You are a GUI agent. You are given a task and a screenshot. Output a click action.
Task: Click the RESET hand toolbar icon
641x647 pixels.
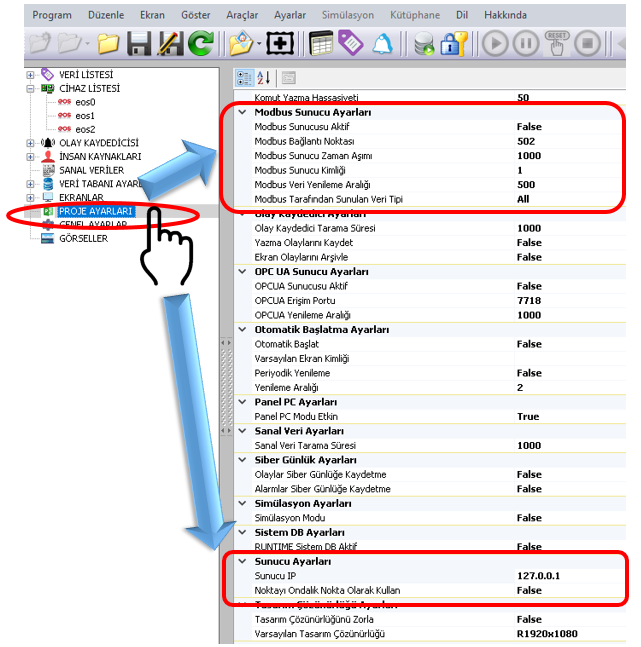[556, 43]
